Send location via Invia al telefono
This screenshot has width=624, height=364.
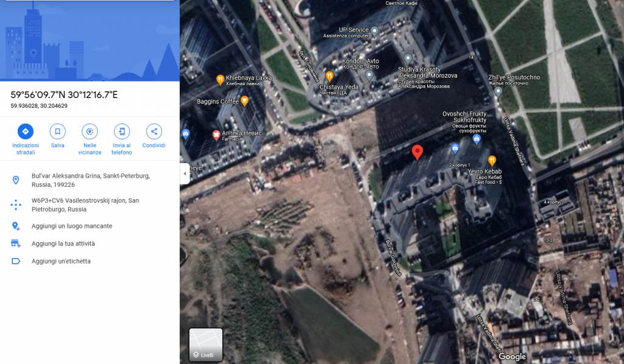click(122, 131)
